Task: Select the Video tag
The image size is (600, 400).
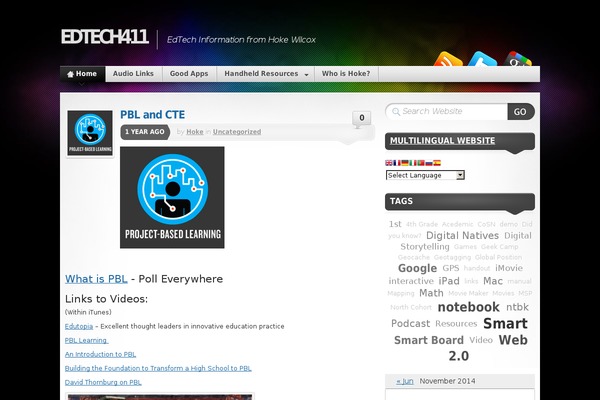Action: pyautogui.click(x=481, y=340)
